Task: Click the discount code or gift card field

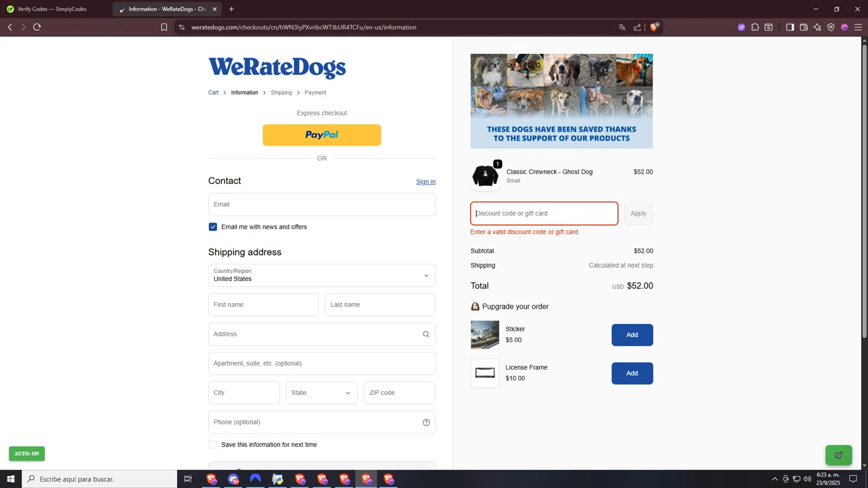Action: (544, 213)
